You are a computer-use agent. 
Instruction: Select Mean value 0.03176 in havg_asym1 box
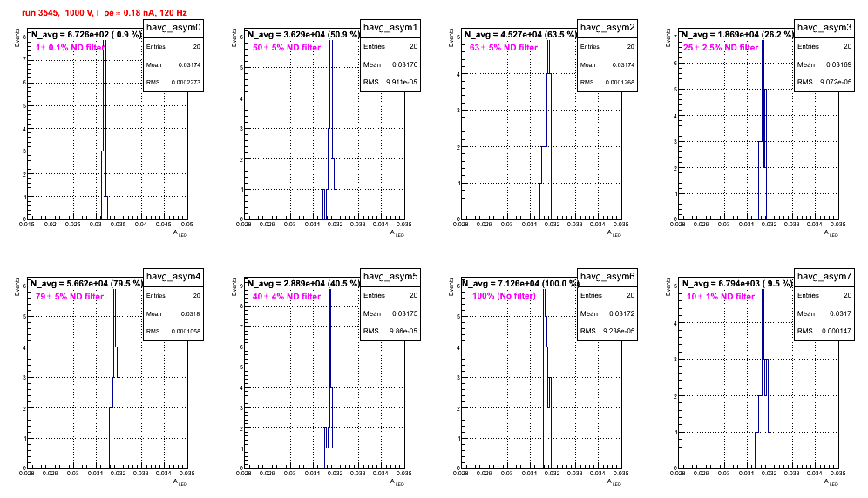click(x=404, y=65)
